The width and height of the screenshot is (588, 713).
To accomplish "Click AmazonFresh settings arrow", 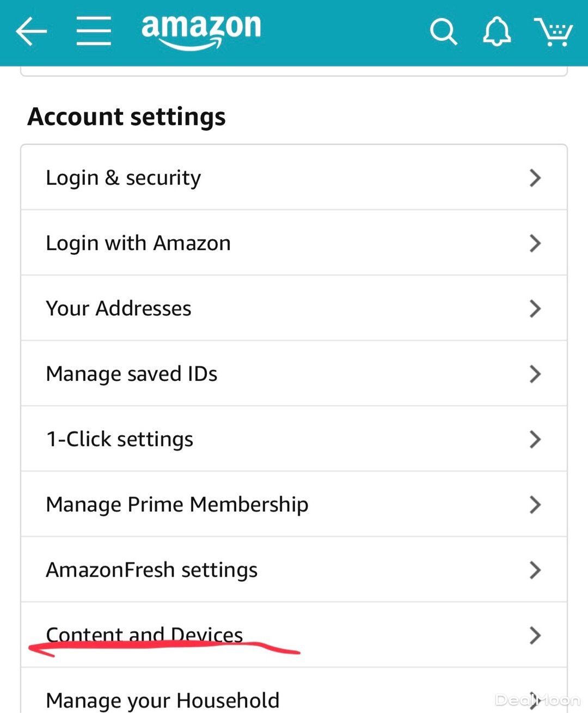I will 535,570.
